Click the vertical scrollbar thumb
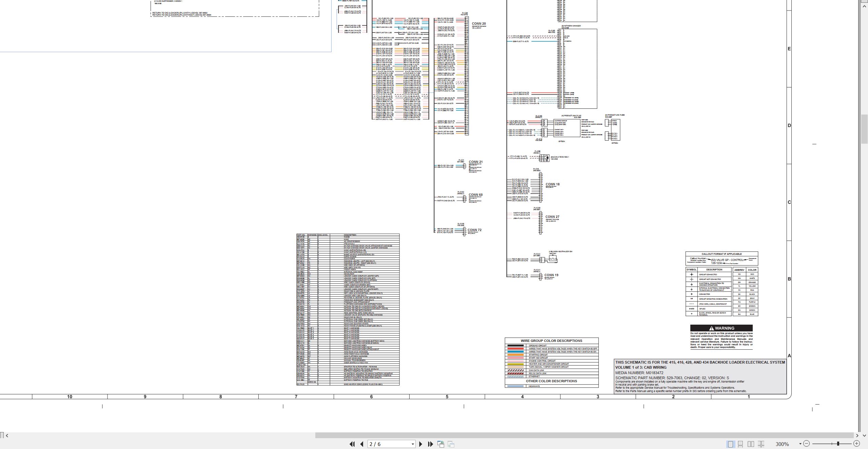Viewport: 868px width, 449px height. coord(865,129)
